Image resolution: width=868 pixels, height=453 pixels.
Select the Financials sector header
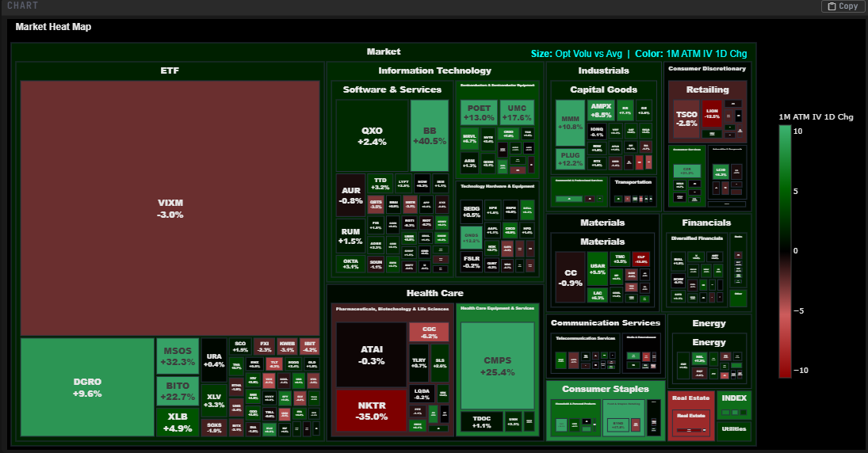coord(706,223)
